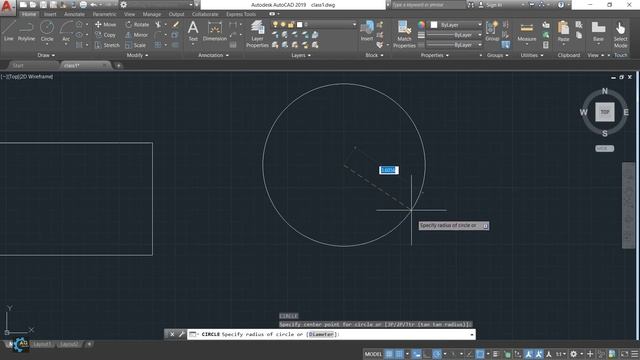Viewport: 640px width, 360px height.
Task: Toggle dynamic input in status bar
Action: [416, 354]
